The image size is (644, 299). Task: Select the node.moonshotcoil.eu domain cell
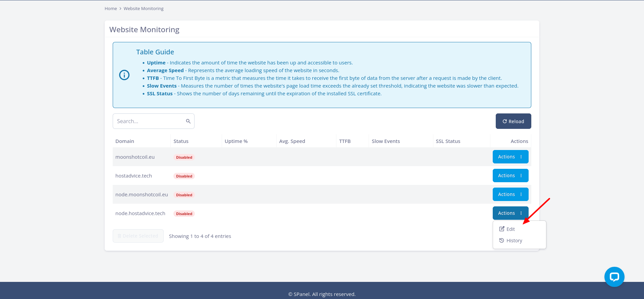(x=142, y=194)
